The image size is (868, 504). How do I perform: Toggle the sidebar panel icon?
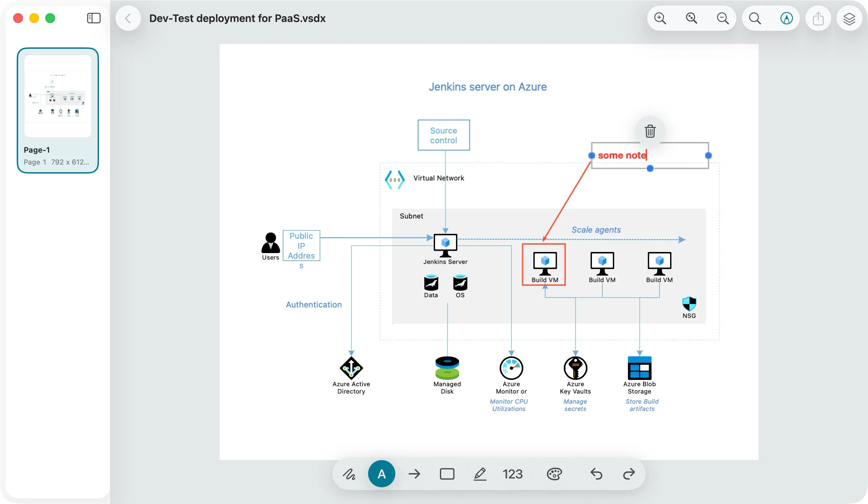click(93, 18)
